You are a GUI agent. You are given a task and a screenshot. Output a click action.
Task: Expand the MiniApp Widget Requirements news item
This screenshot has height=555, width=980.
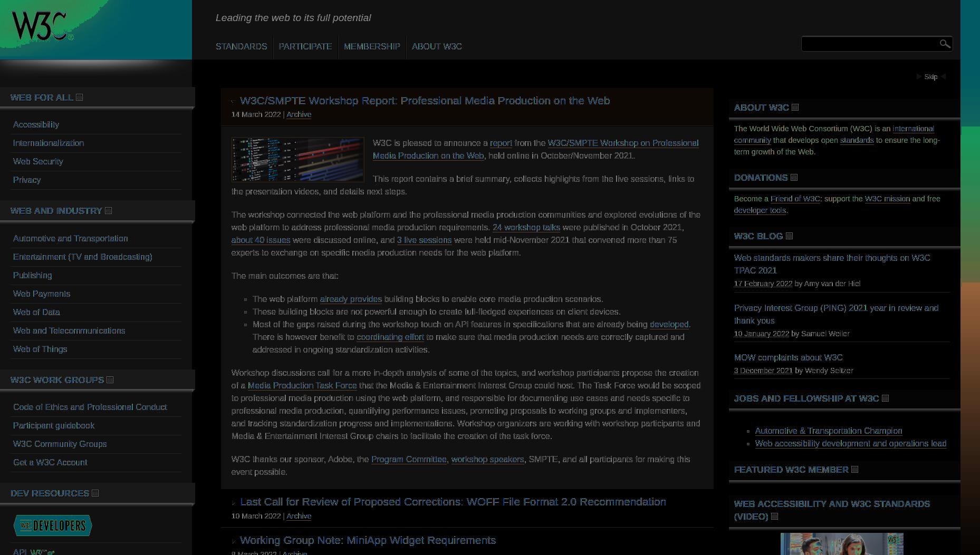click(234, 541)
